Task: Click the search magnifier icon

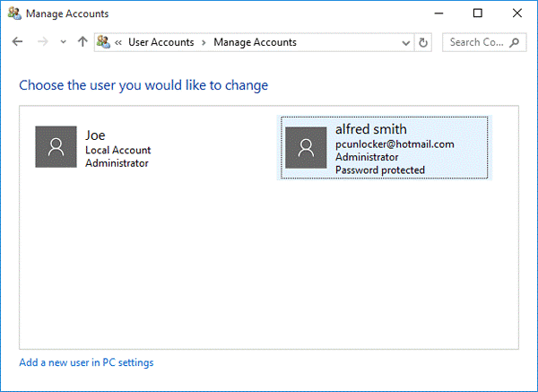Action: point(515,42)
